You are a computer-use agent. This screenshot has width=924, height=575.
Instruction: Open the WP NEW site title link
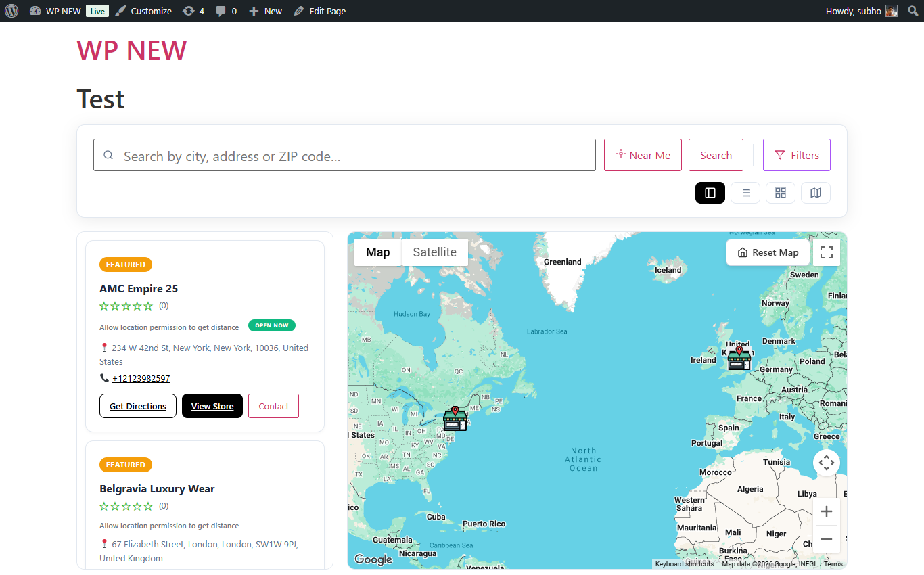(132, 50)
